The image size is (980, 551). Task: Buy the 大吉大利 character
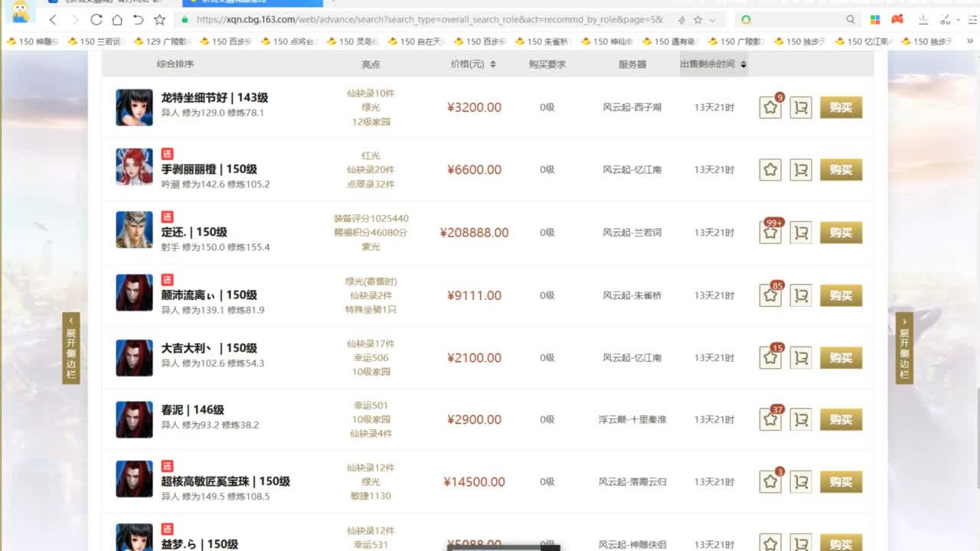pos(841,357)
